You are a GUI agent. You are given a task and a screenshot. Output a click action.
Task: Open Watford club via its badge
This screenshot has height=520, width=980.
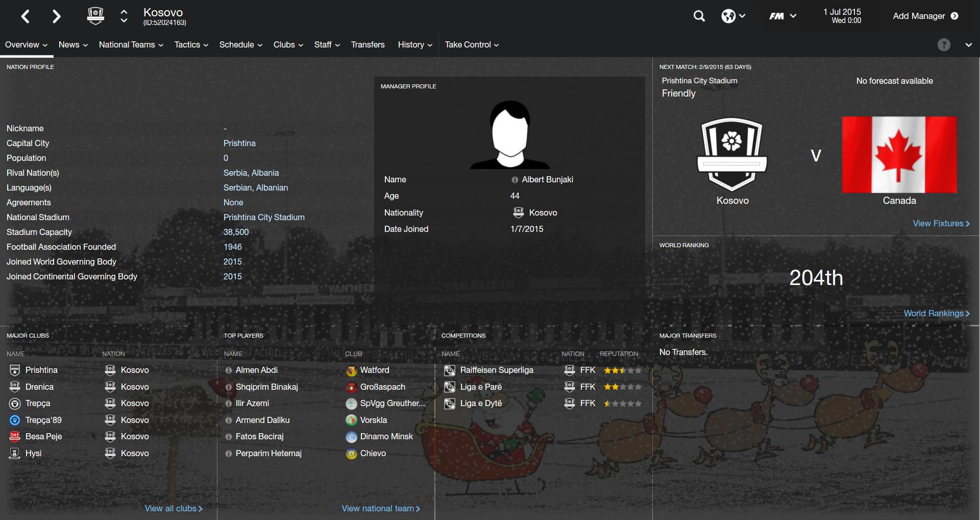(351, 370)
